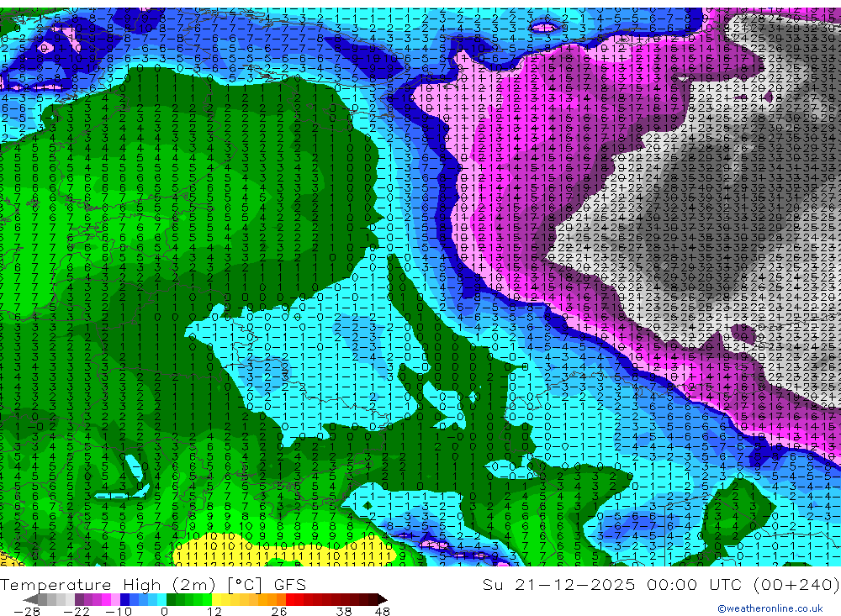
Task: Click the -10 label on the colour legend
Action: pos(119,611)
